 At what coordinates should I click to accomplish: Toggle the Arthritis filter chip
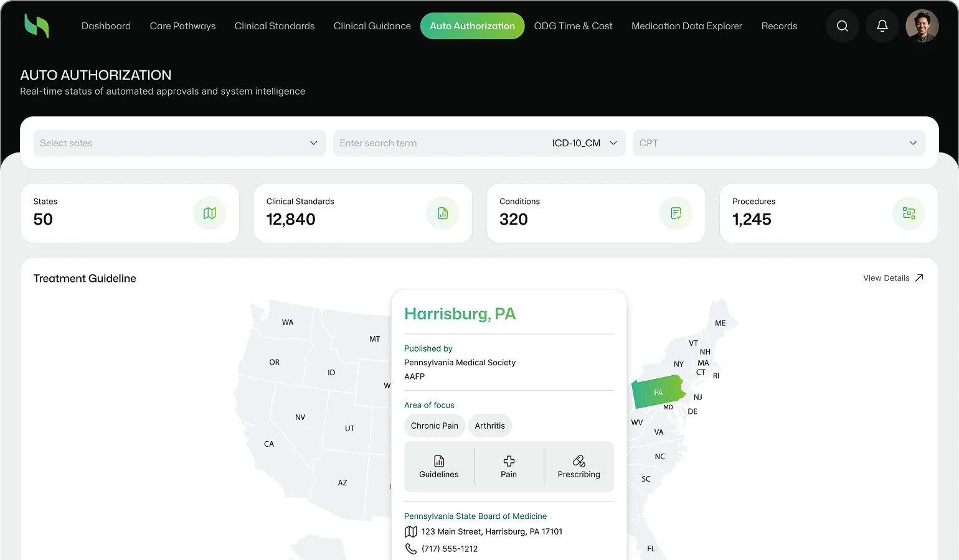pyautogui.click(x=490, y=426)
